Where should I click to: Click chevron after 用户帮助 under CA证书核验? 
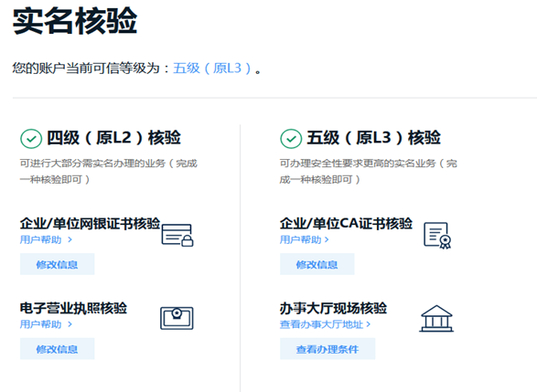click(327, 239)
